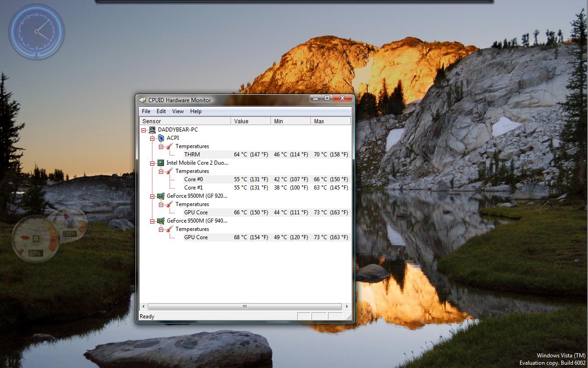Collapse Temperatures node under Intel Core 2 Duo
Screen dimensions: 588x368
click(x=161, y=172)
